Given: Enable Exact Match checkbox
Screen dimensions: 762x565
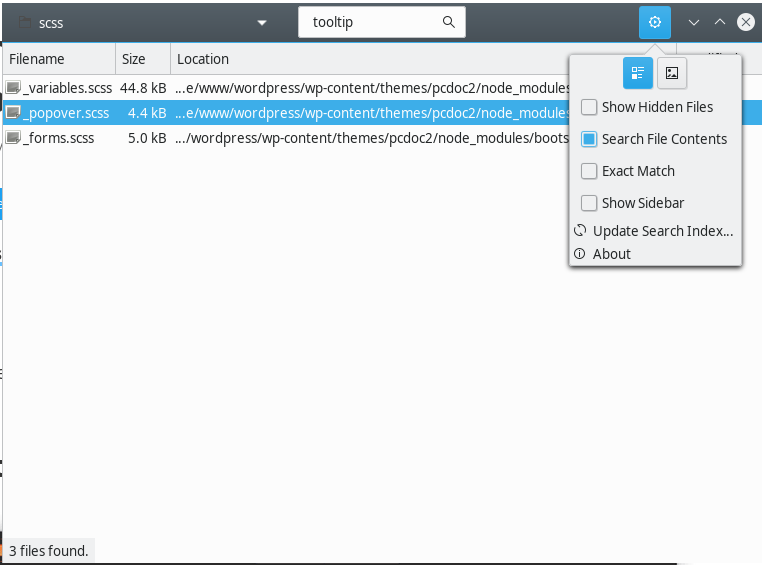Looking at the screenshot, I should (x=589, y=171).
